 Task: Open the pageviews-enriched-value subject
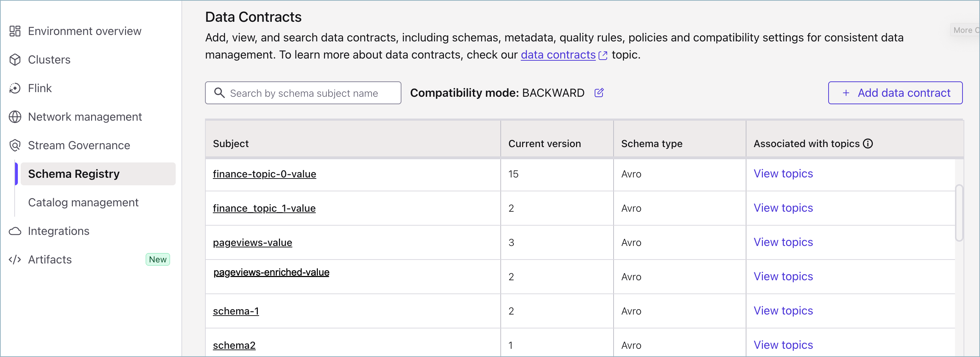click(271, 272)
